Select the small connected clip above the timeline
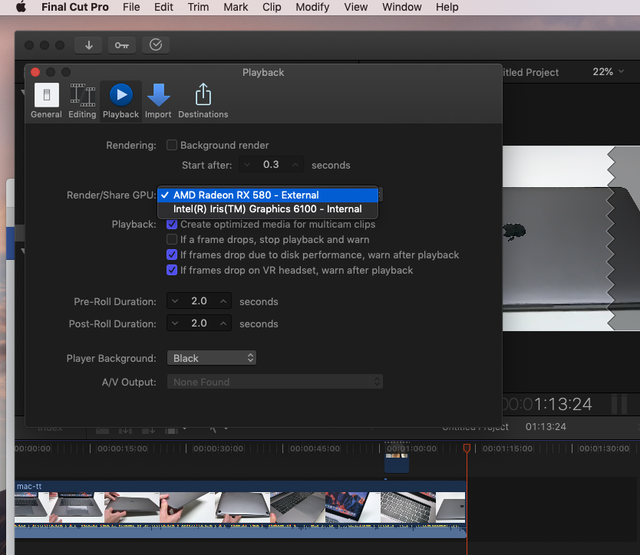The height and width of the screenshot is (555, 640). 397,463
